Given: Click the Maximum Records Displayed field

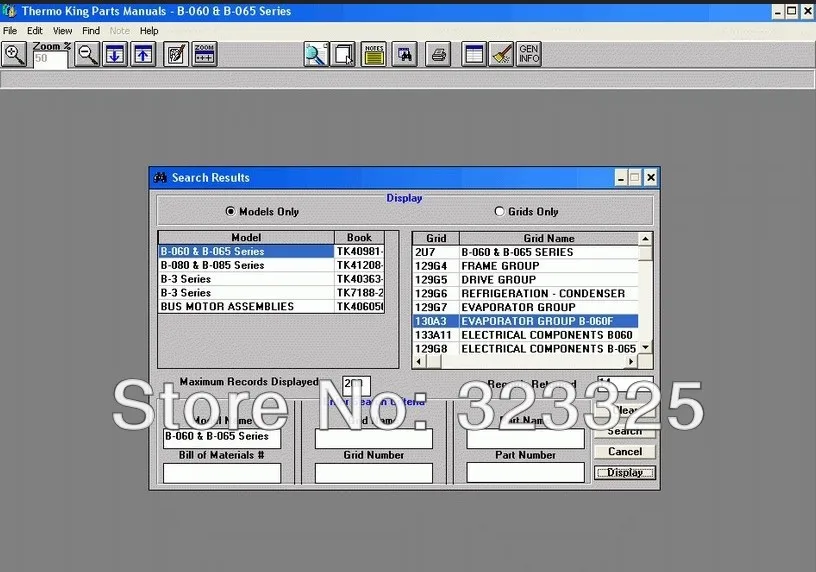Looking at the screenshot, I should (x=356, y=385).
